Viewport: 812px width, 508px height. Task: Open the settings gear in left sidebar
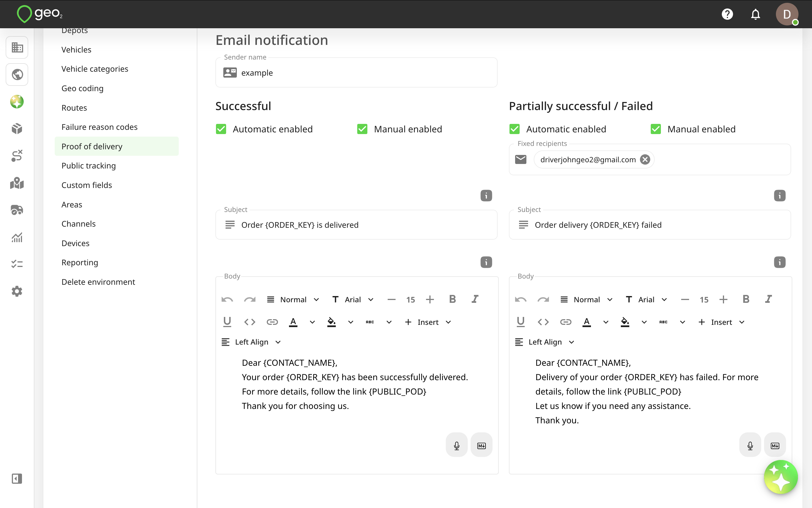(x=17, y=291)
